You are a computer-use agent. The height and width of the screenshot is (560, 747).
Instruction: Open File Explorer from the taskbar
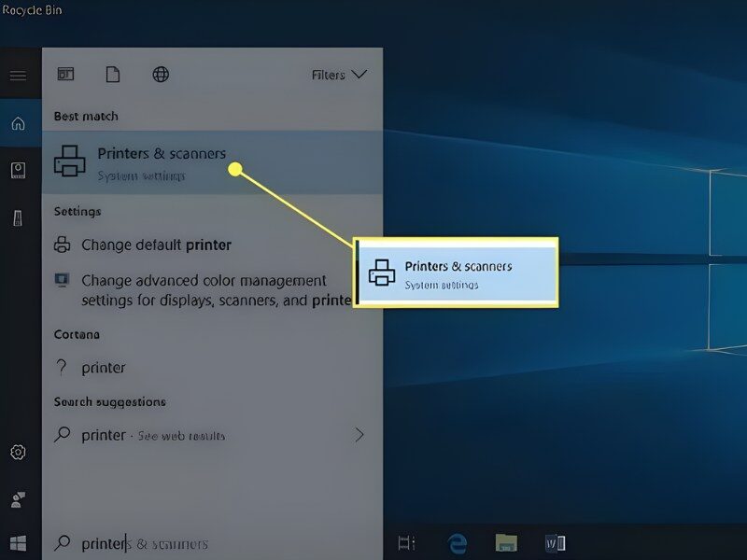point(506,543)
